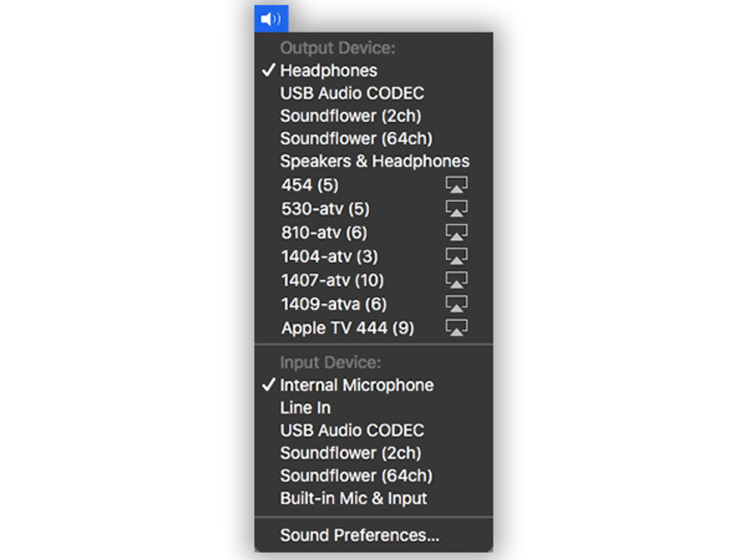The width and height of the screenshot is (747, 560).
Task: Choose Line In as input device
Action: click(x=305, y=408)
